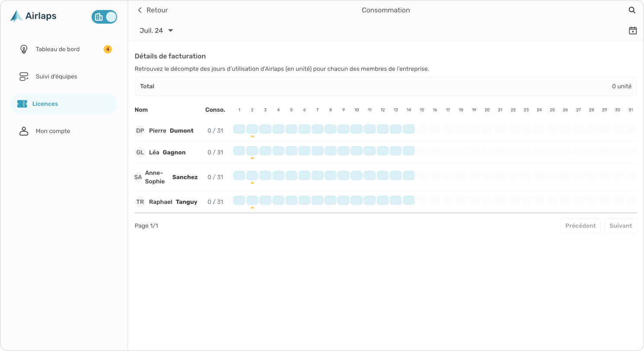The width and height of the screenshot is (644, 351).
Task: Open the calendar icon
Action: (633, 30)
